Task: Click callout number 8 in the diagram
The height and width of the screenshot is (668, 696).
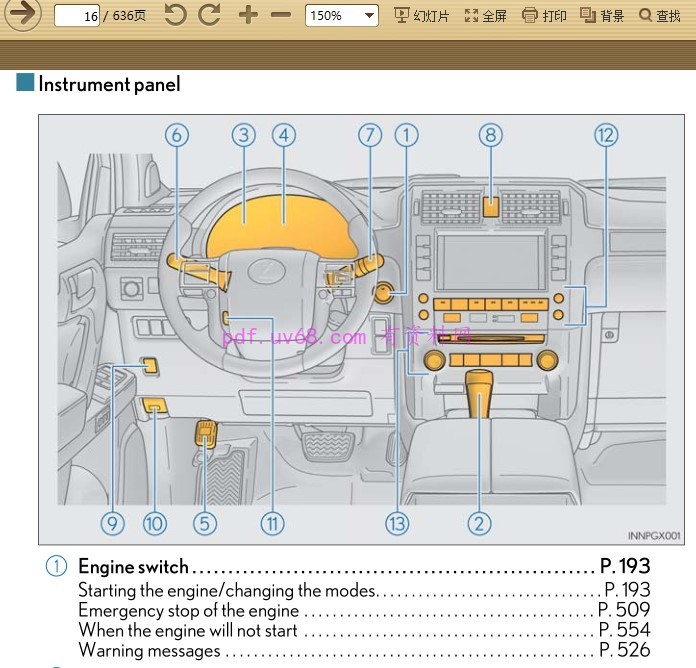Action: (489, 135)
